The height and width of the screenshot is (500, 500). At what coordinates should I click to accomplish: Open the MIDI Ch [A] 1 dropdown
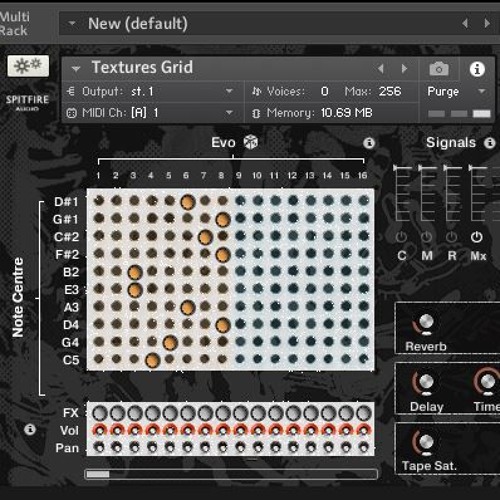(x=229, y=113)
